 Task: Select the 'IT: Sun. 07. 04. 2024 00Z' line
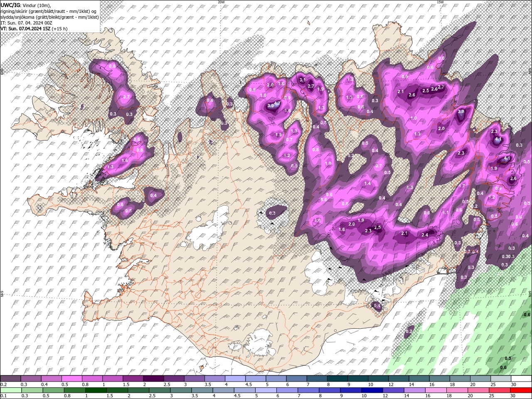tap(26, 23)
